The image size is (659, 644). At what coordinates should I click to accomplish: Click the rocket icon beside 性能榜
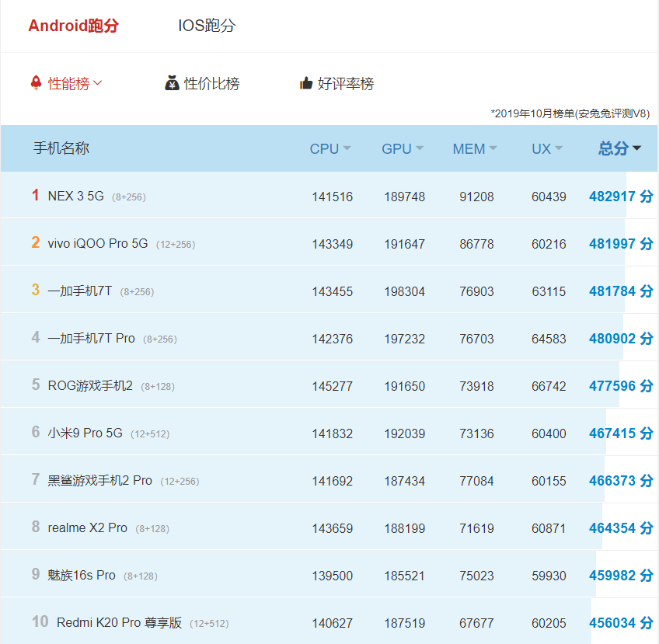point(37,83)
